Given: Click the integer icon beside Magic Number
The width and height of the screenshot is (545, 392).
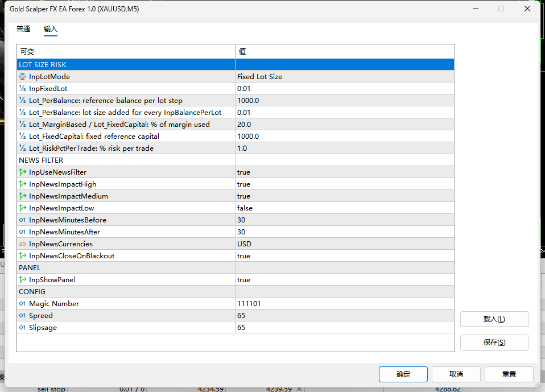Looking at the screenshot, I should [23, 303].
